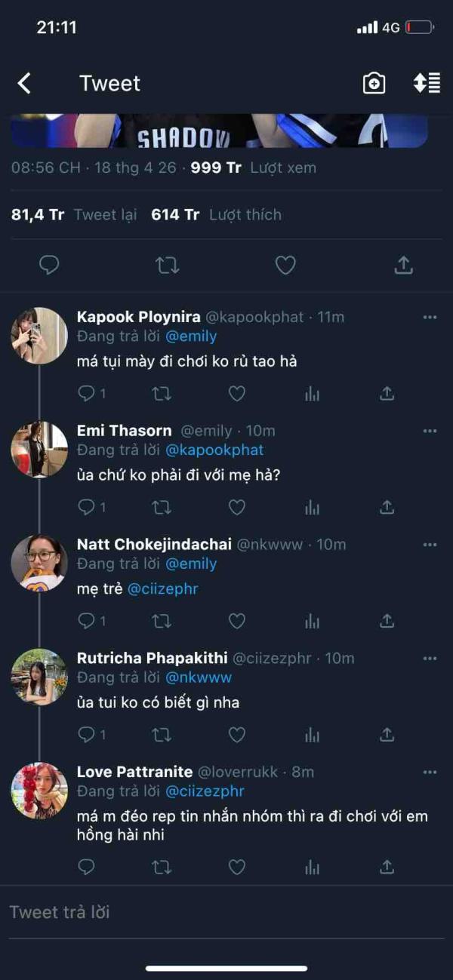Like the main tweet

285,265
